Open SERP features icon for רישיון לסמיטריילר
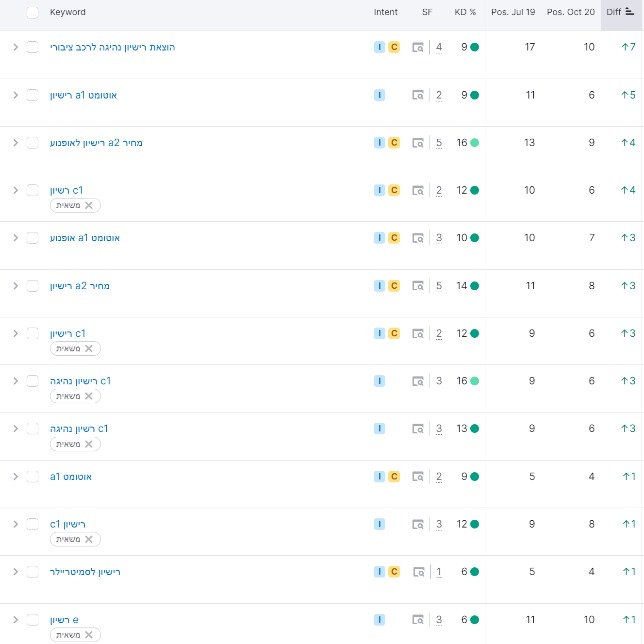The height and width of the screenshot is (644, 644). [419, 572]
